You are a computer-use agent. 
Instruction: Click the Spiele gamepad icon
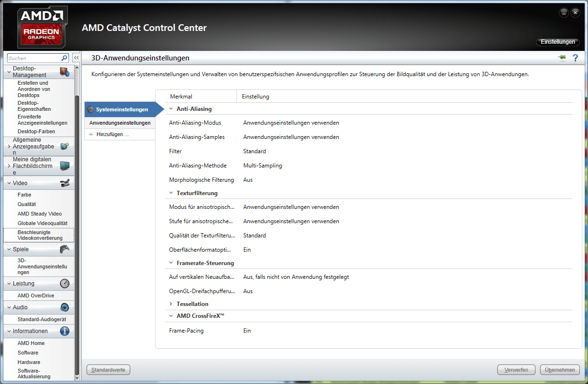click(x=65, y=249)
